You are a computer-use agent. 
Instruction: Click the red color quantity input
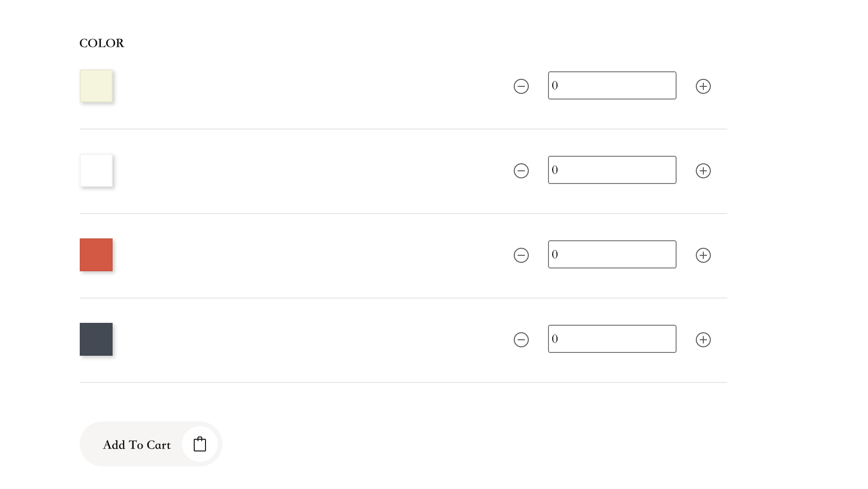(612, 254)
